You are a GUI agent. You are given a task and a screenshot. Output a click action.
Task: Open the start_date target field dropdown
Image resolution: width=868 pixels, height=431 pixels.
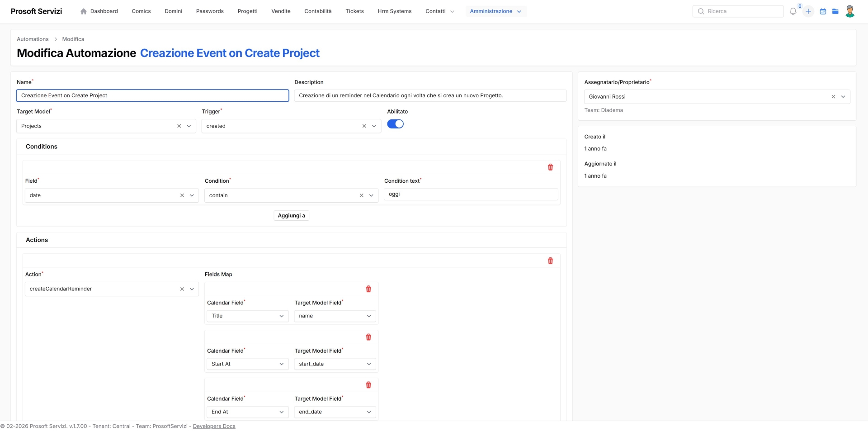(335, 364)
